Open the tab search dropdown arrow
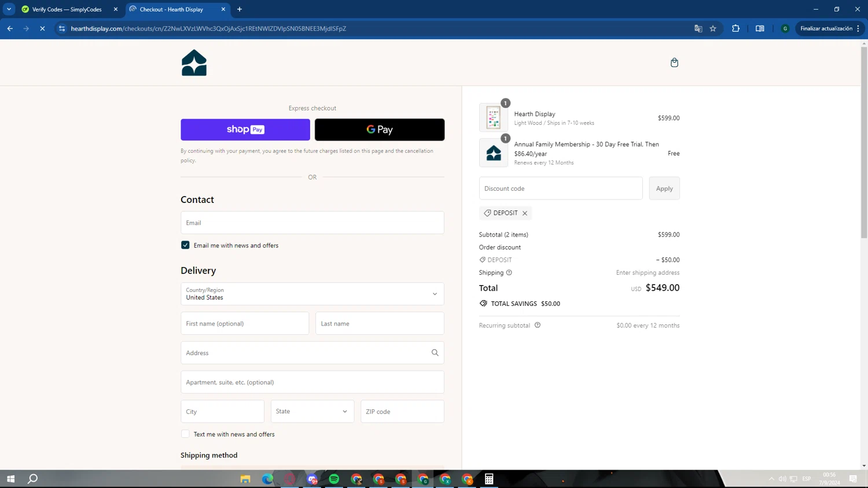Viewport: 868px width, 488px height. tap(9, 9)
